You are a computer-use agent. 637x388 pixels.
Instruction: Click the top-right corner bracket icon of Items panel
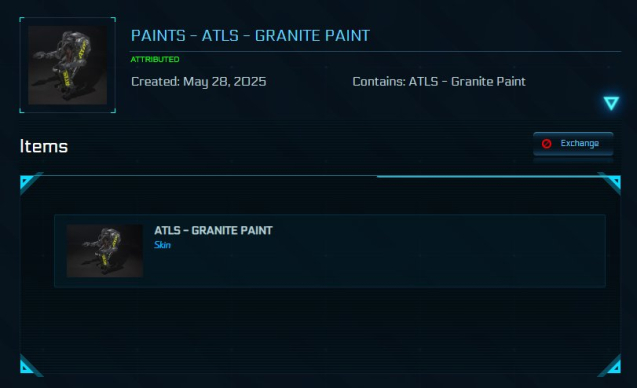coord(610,182)
